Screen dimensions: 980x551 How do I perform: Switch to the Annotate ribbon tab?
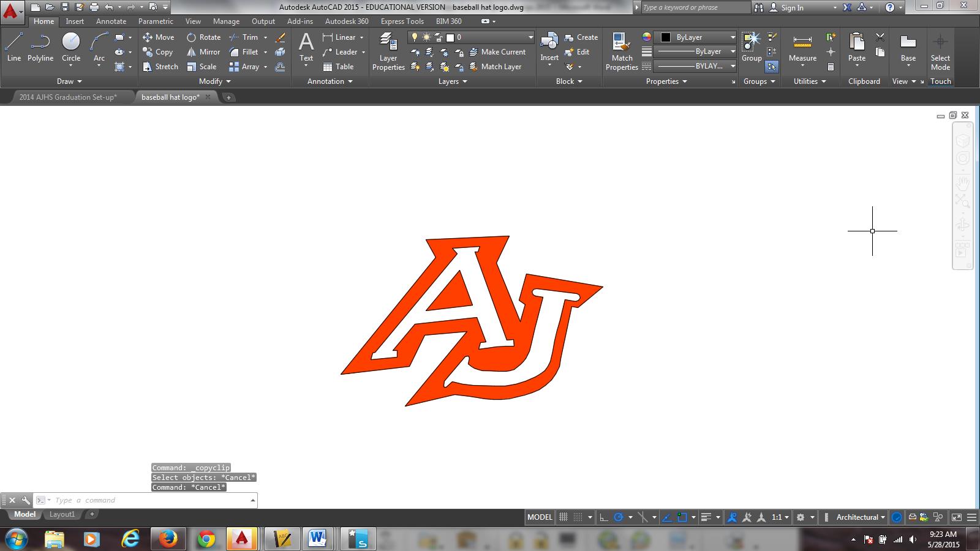coord(111,21)
